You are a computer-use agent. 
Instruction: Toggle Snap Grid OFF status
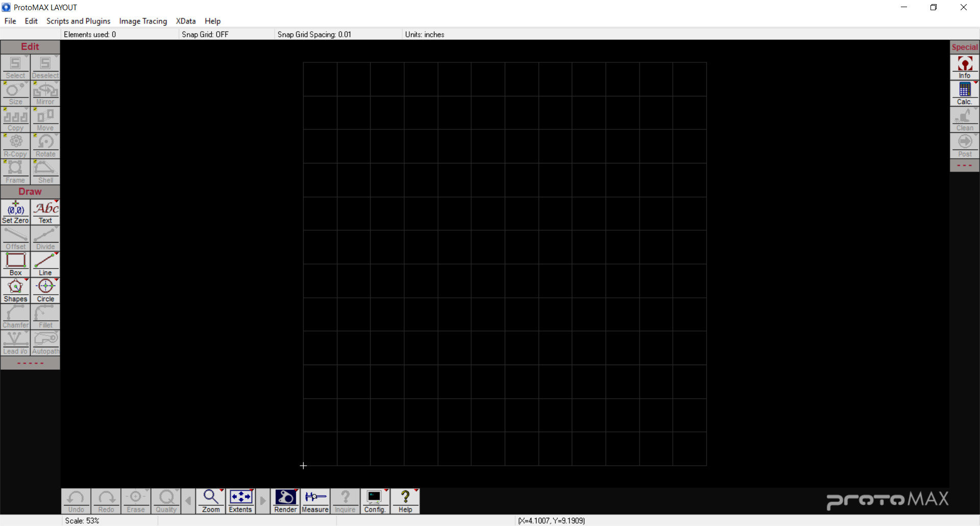(x=205, y=34)
